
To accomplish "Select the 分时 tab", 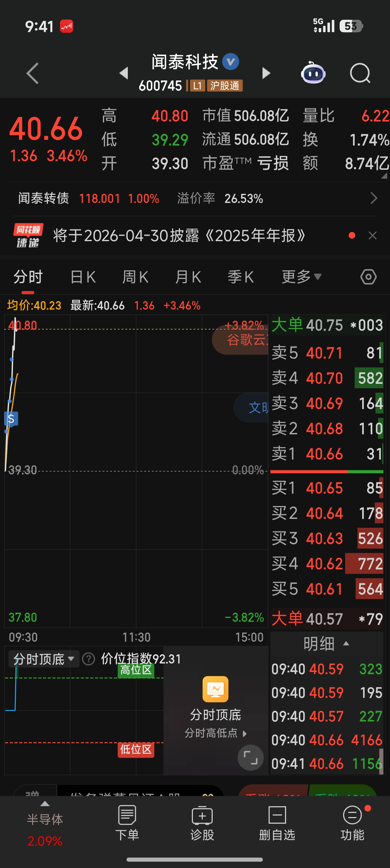I will tap(28, 277).
